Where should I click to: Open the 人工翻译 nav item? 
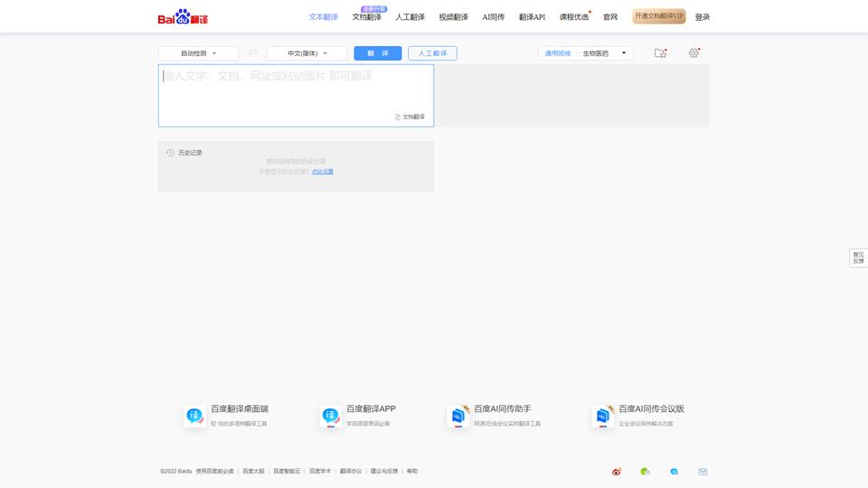(x=410, y=17)
